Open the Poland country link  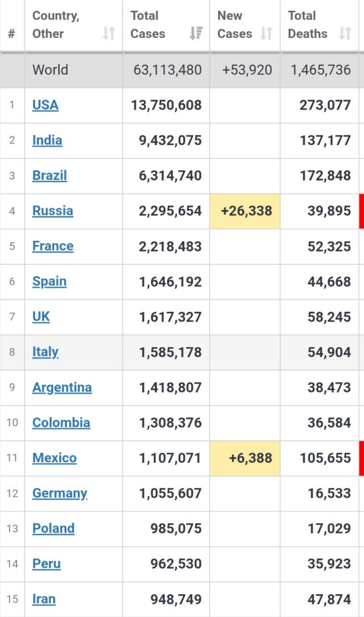tap(53, 528)
